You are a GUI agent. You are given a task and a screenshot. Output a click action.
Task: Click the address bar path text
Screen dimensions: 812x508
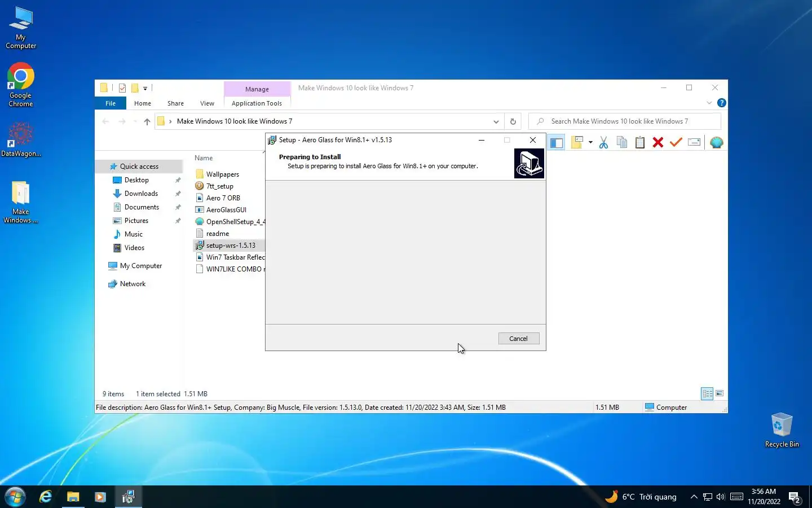point(235,121)
